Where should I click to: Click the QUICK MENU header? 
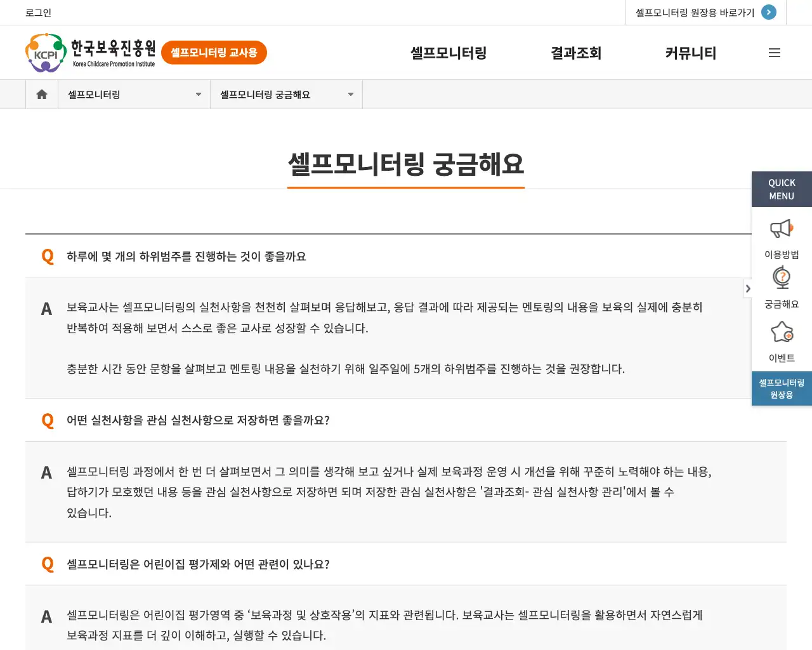(782, 189)
